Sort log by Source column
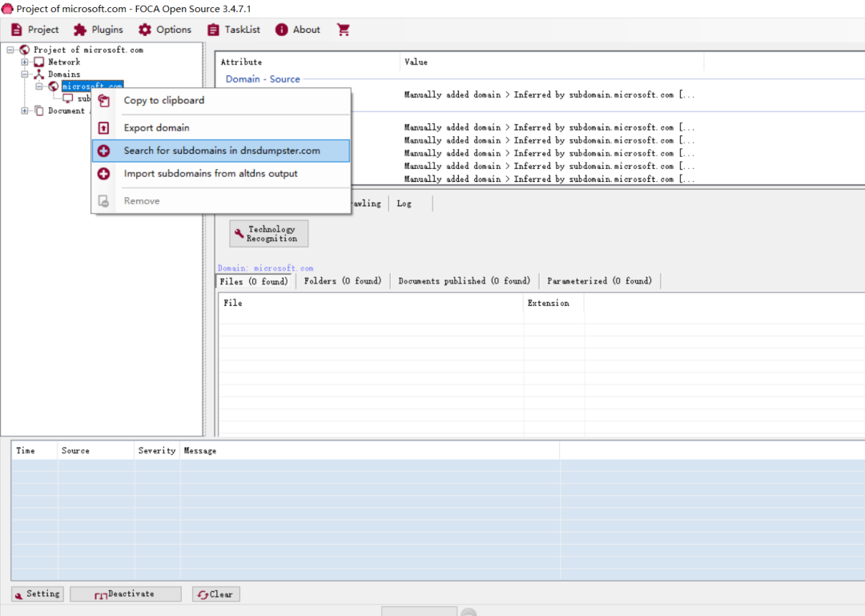The width and height of the screenshot is (865, 616). [95, 451]
